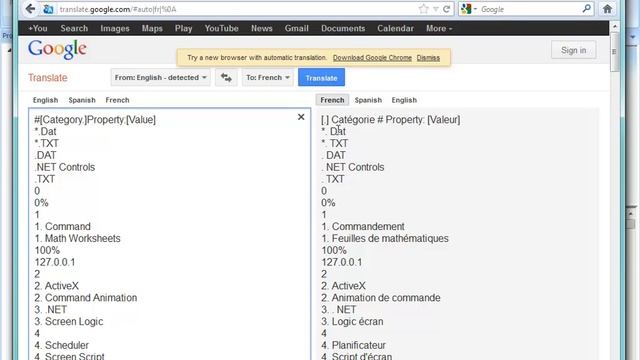640x360 pixels.
Task: Swap languages with the arrows icon
Action: point(226,78)
